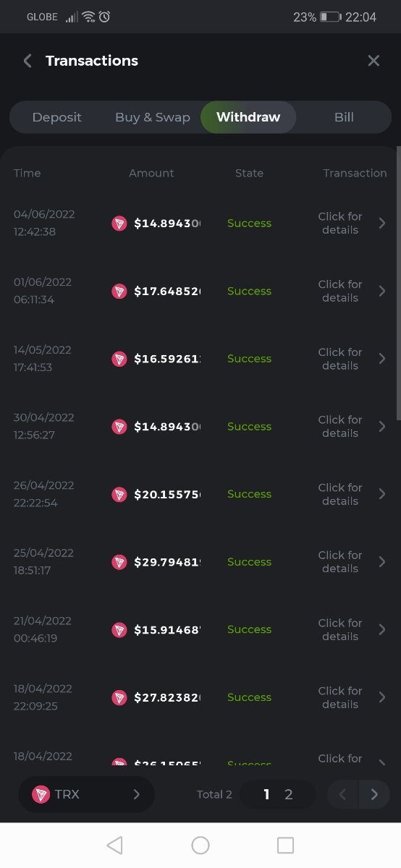Tap the Android back triangle button
The image size is (401, 868).
(114, 845)
